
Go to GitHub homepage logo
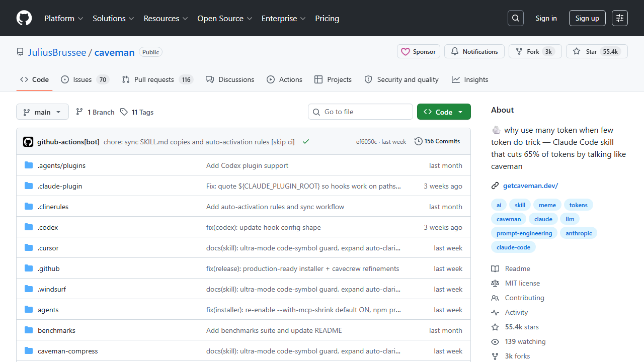coord(24,18)
